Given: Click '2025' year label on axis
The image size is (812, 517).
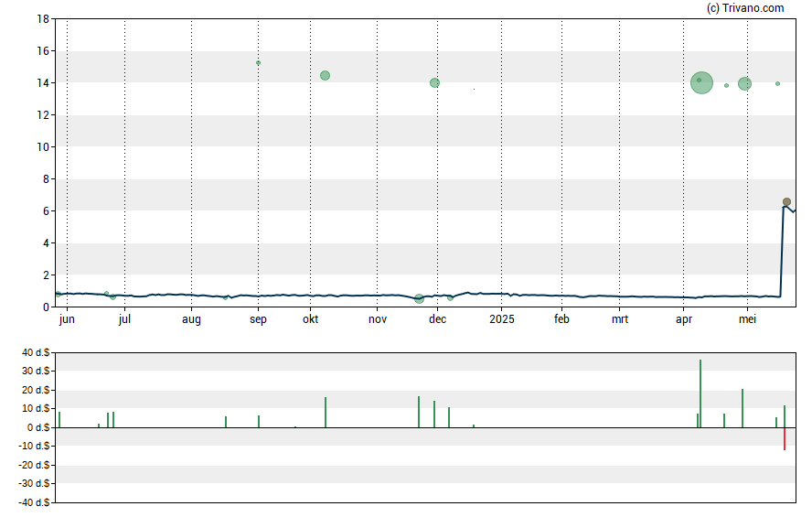Looking at the screenshot, I should 502,319.
